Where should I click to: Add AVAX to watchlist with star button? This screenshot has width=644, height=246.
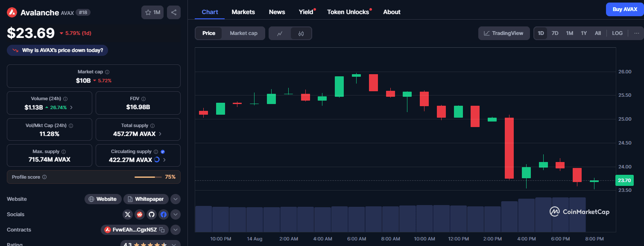click(x=152, y=12)
